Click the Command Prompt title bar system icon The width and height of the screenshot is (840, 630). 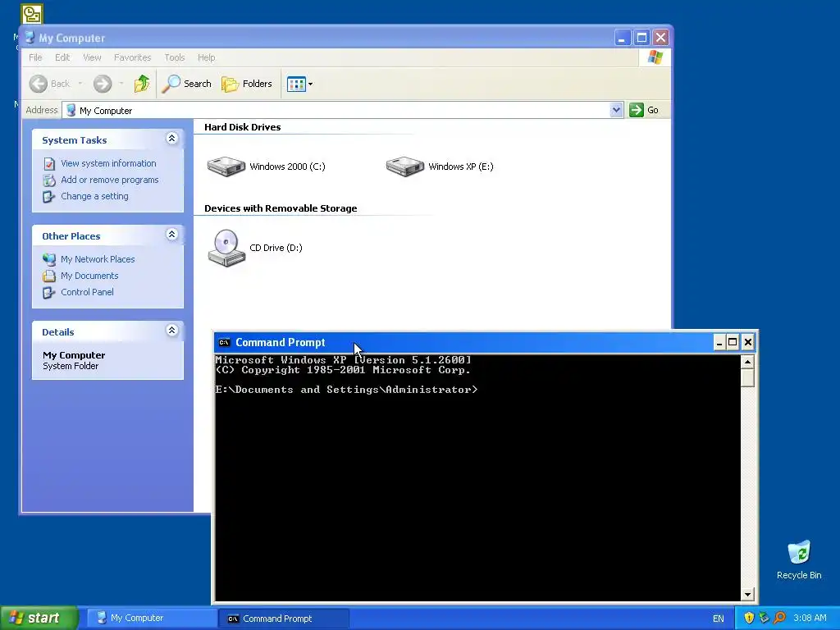pos(225,342)
